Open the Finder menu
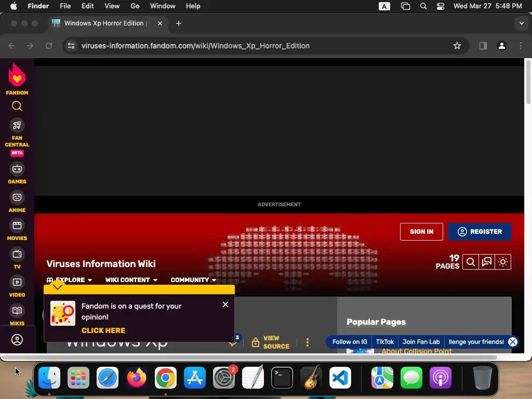Image resolution: width=532 pixels, height=399 pixels. pyautogui.click(x=38, y=6)
